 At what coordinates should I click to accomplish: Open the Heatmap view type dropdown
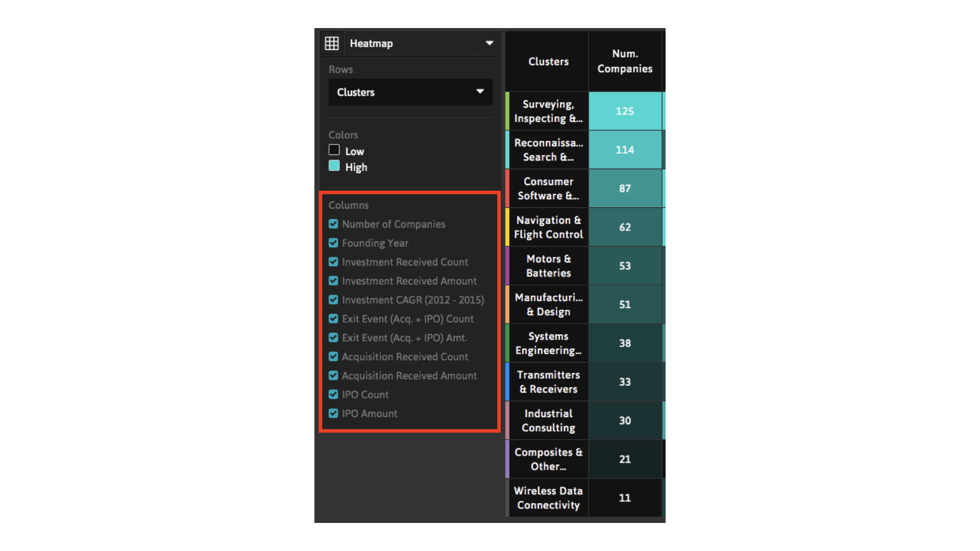423,43
